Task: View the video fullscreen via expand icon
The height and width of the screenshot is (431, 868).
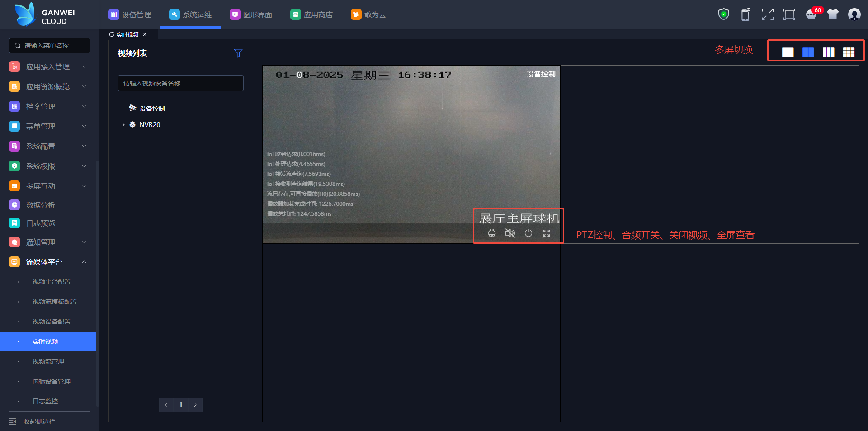Action: [547, 233]
